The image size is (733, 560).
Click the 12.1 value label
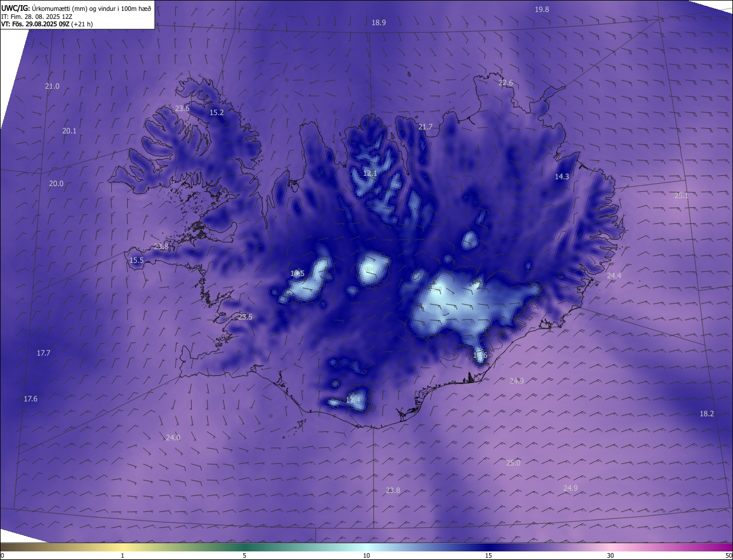click(370, 173)
